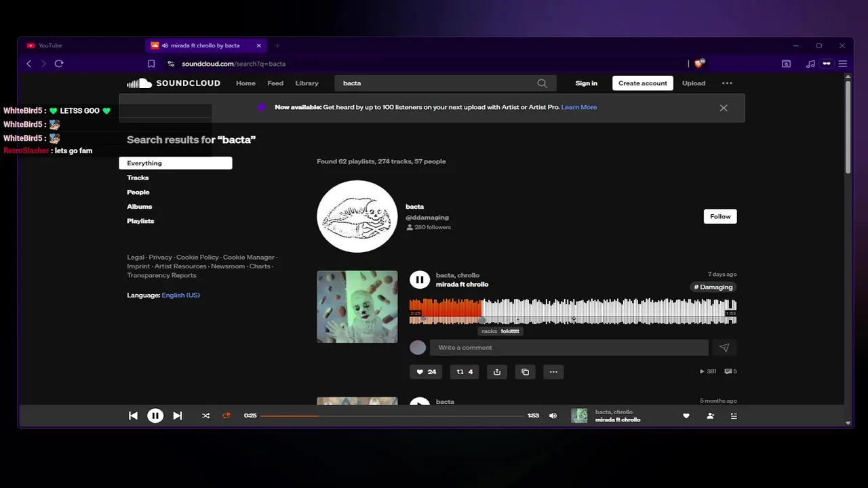Reload the browser page
This screenshot has height=488, width=868.
(59, 64)
